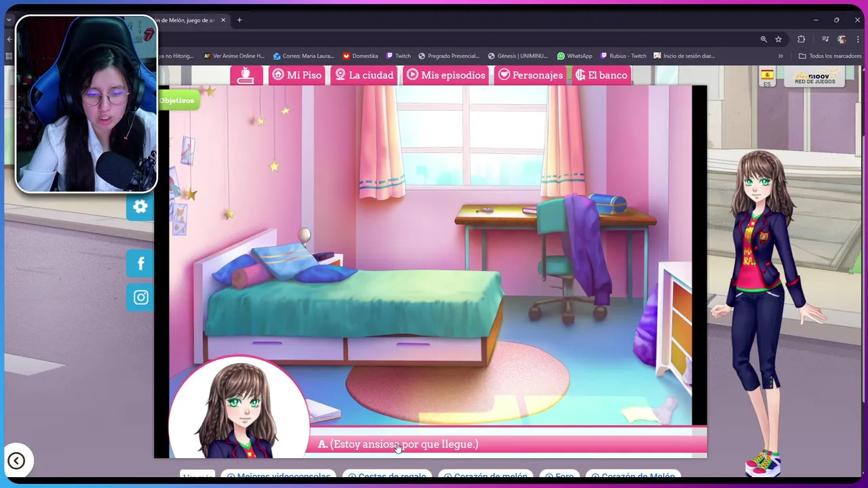868x488 pixels.
Task: Open the Beemoov Red de Juegos logo
Action: [816, 77]
